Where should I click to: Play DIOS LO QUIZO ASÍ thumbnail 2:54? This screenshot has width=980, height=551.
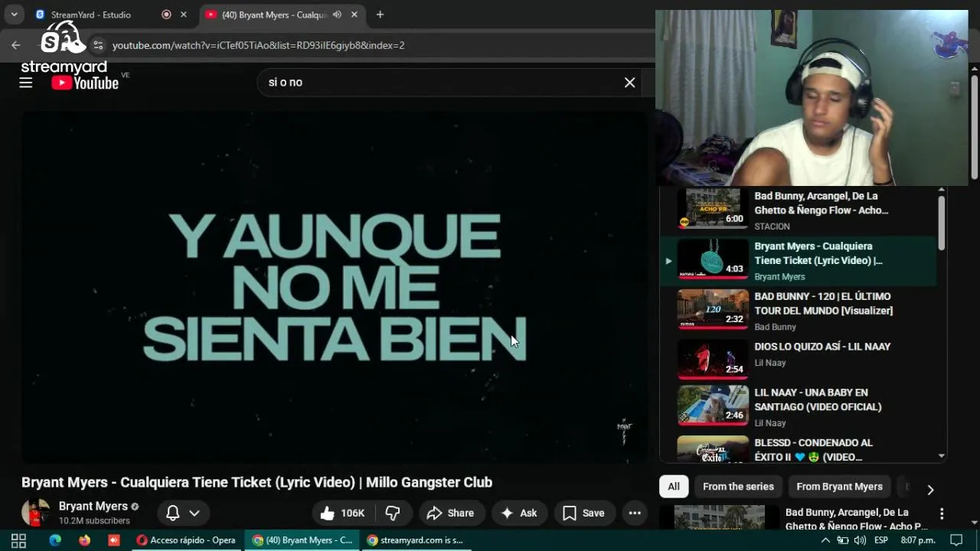[x=713, y=359]
